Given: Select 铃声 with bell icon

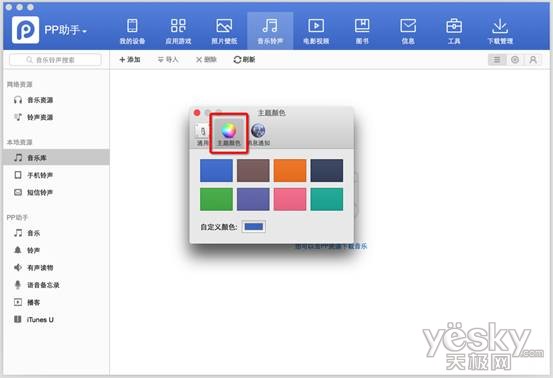Looking at the screenshot, I should click(27, 250).
